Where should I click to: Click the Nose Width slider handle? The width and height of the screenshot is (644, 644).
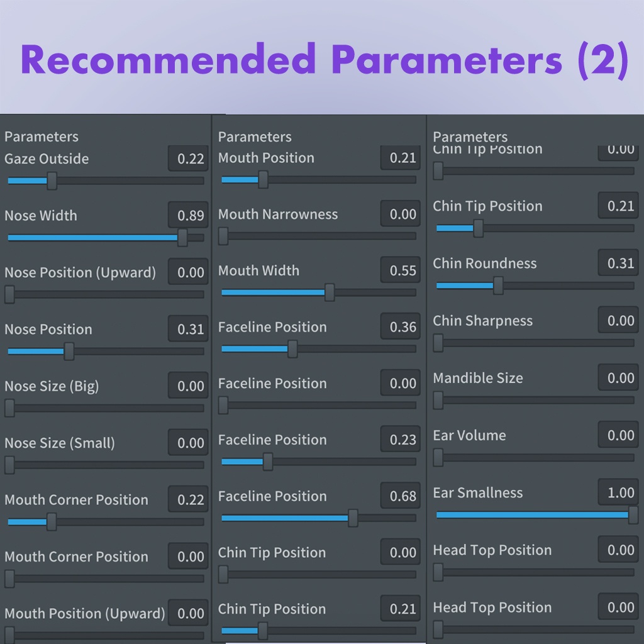pos(182,238)
